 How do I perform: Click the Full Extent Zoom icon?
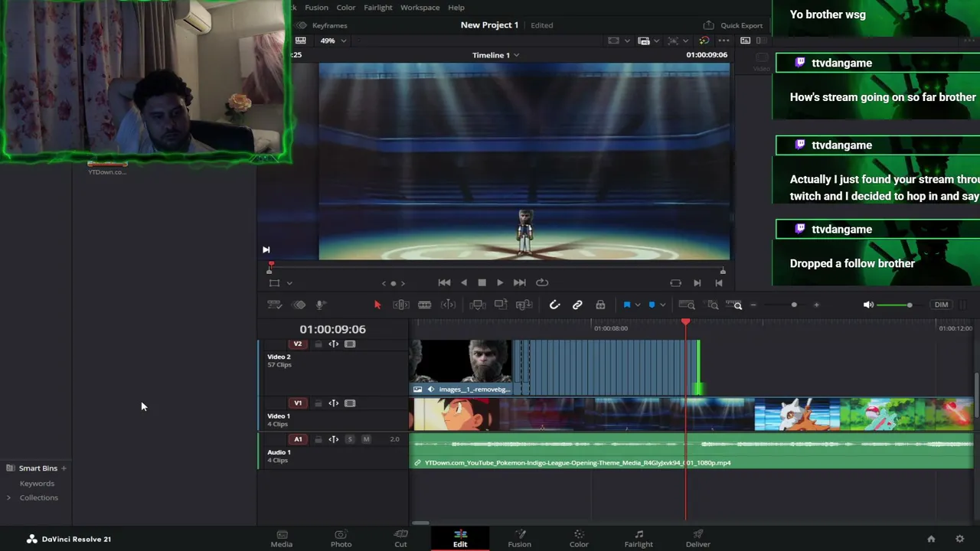coord(687,305)
